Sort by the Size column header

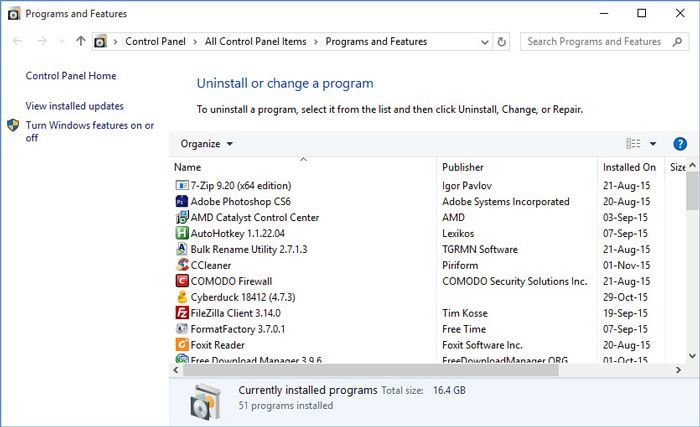[x=676, y=167]
